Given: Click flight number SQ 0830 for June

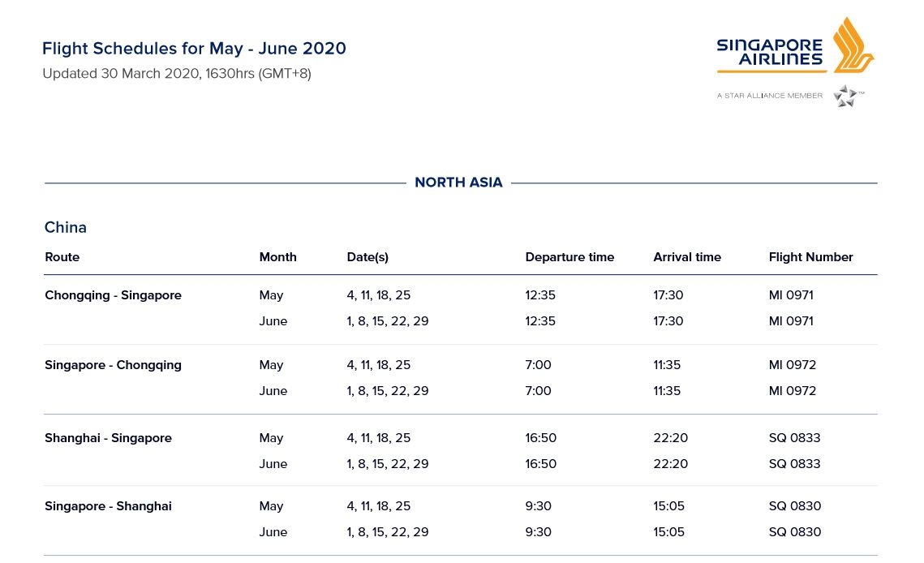Looking at the screenshot, I should coord(795,532).
